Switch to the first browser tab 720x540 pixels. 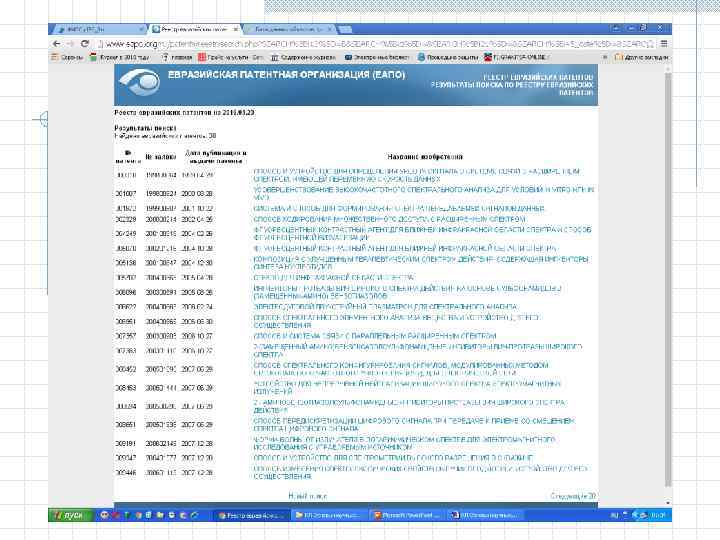coord(99,29)
